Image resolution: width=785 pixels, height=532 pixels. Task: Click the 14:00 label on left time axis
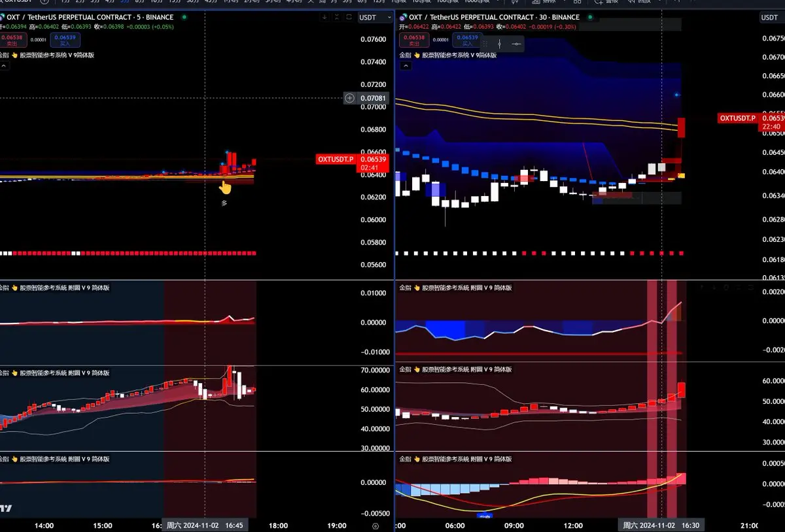pos(44,525)
